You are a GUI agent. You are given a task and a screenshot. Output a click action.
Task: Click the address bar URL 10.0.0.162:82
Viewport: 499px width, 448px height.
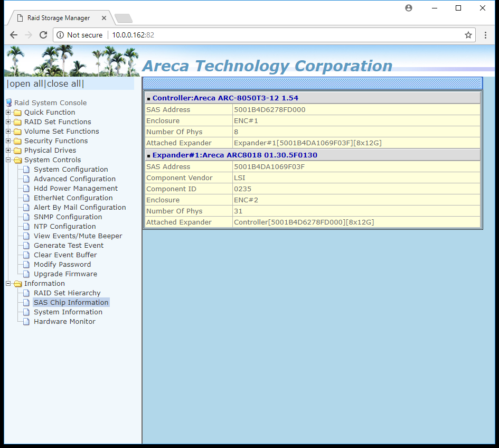133,35
